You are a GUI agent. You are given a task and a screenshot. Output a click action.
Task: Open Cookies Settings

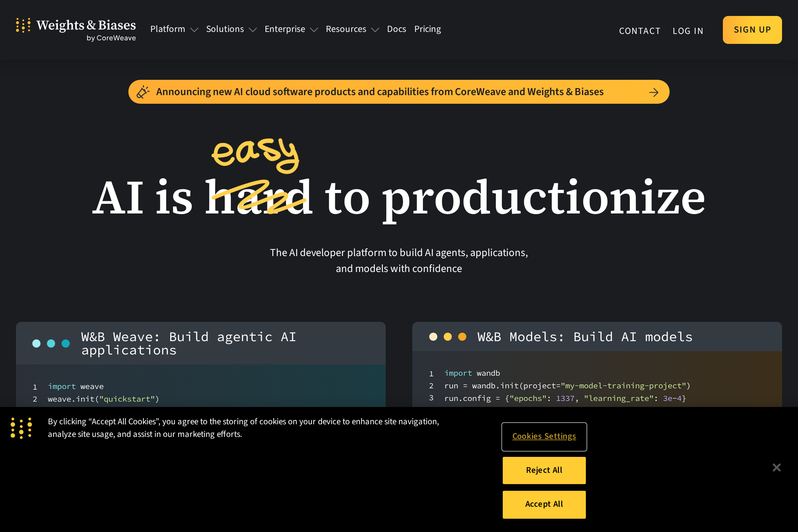click(544, 436)
